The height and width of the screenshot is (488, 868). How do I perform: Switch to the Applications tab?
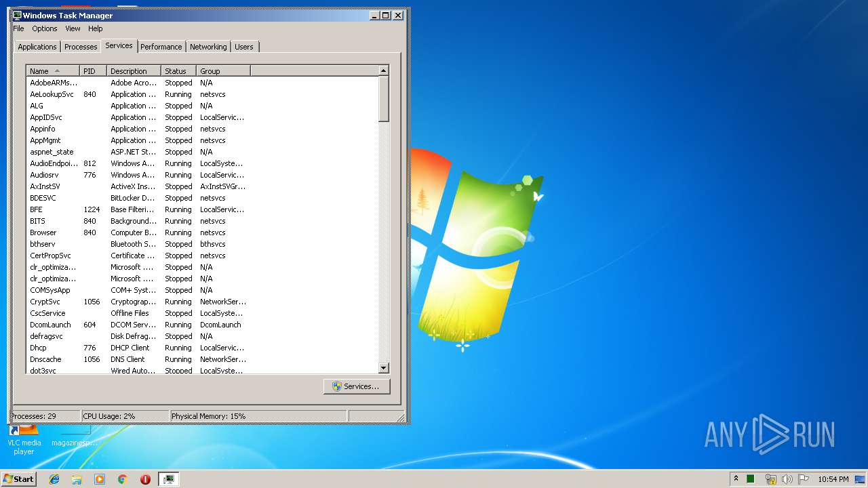pyautogui.click(x=37, y=47)
